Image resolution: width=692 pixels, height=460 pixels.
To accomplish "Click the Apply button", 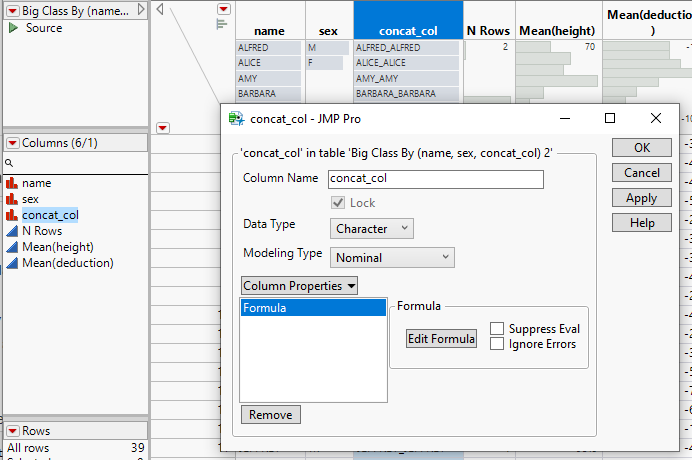I will tap(642, 198).
